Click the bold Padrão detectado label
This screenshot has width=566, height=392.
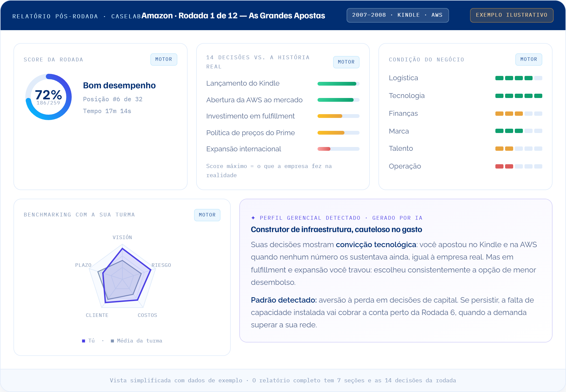pos(284,300)
